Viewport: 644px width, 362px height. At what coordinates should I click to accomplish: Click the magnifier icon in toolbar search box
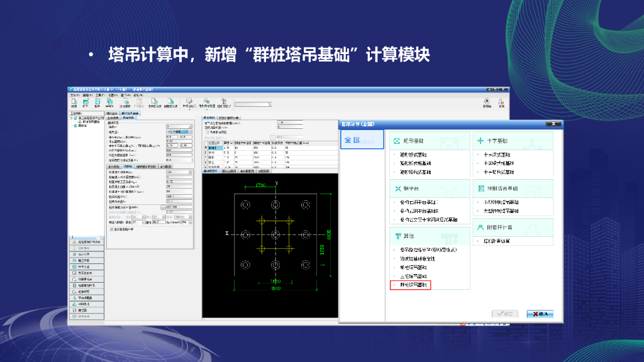(269, 104)
